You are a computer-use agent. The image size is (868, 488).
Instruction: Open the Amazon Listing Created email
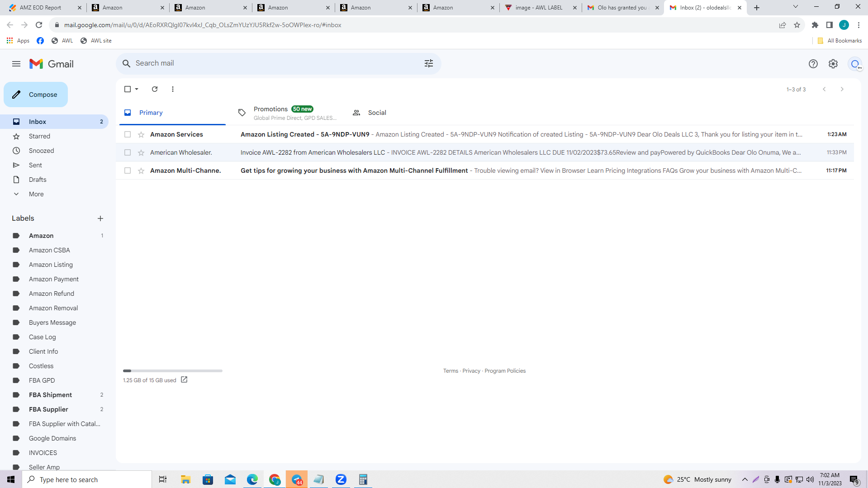(485, 134)
